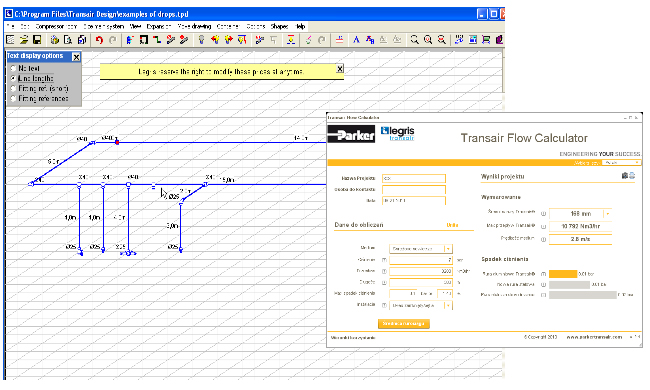
Task: Click the 2.8 m/s velocity value
Action: [x=580, y=239]
